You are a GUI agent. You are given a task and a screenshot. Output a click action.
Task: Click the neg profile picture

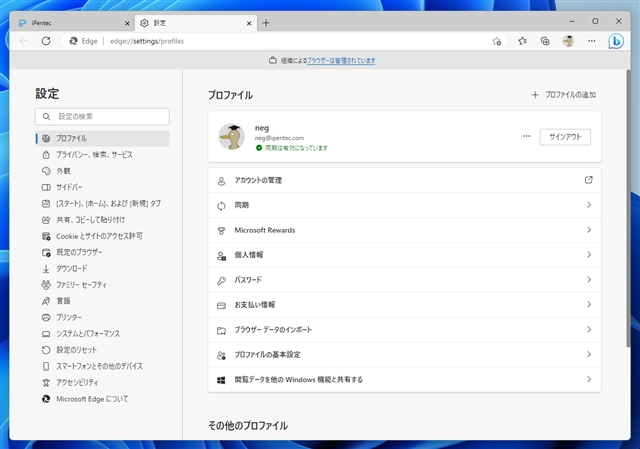(x=231, y=137)
